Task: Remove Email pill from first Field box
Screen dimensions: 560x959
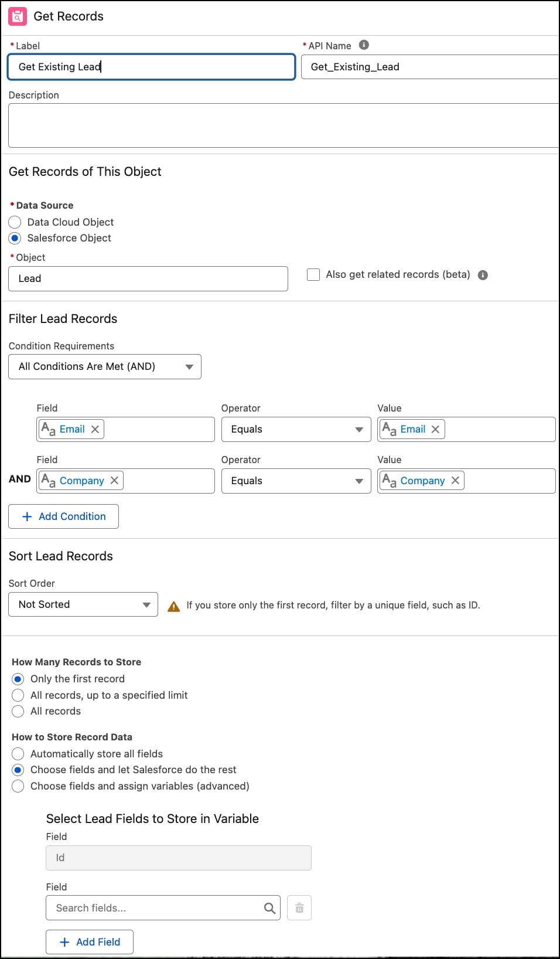Action: coord(95,429)
